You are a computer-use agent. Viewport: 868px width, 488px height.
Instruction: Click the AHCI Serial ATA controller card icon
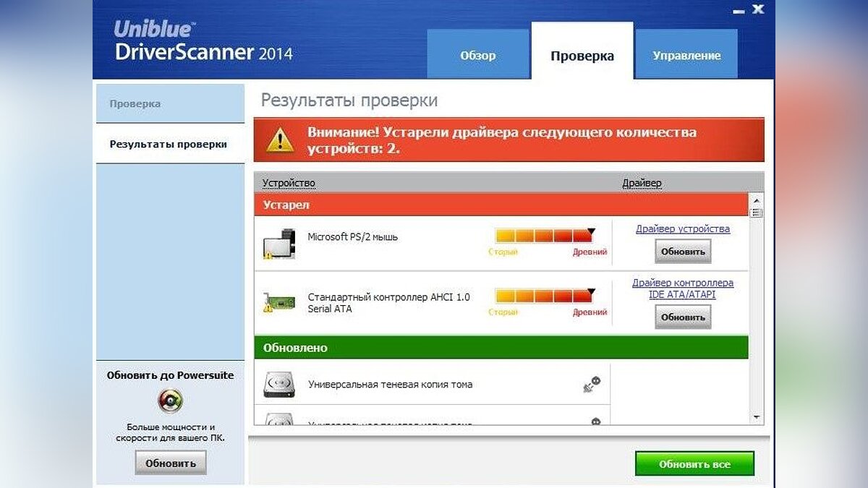click(279, 303)
